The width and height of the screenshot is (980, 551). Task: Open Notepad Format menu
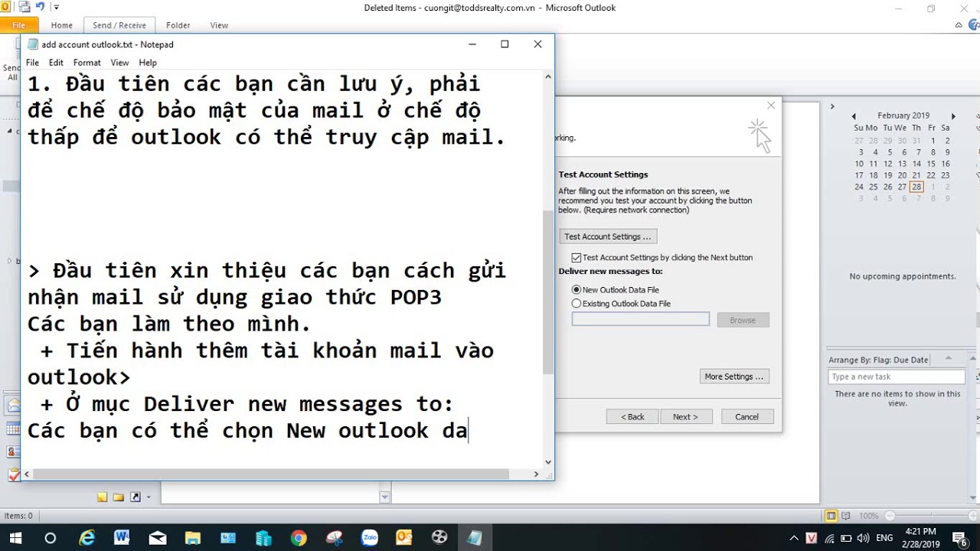(87, 63)
